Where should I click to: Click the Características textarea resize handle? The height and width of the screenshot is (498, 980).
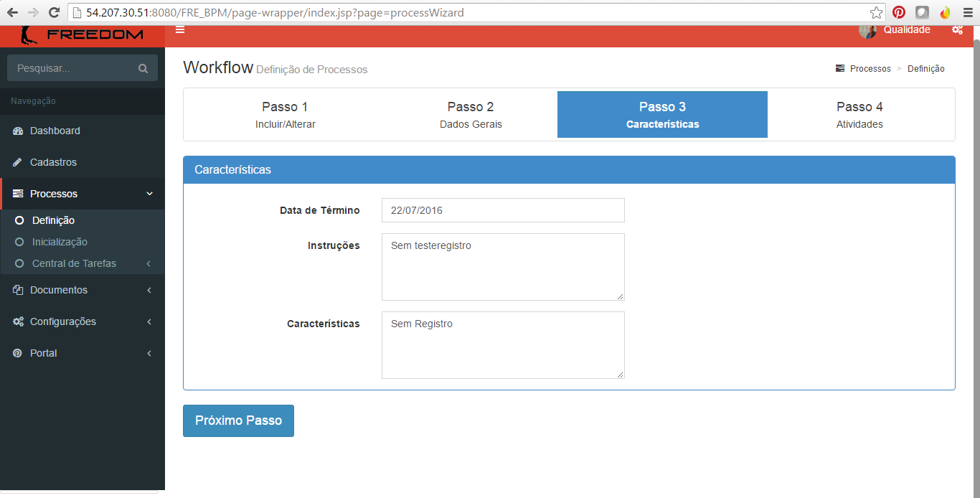620,374
